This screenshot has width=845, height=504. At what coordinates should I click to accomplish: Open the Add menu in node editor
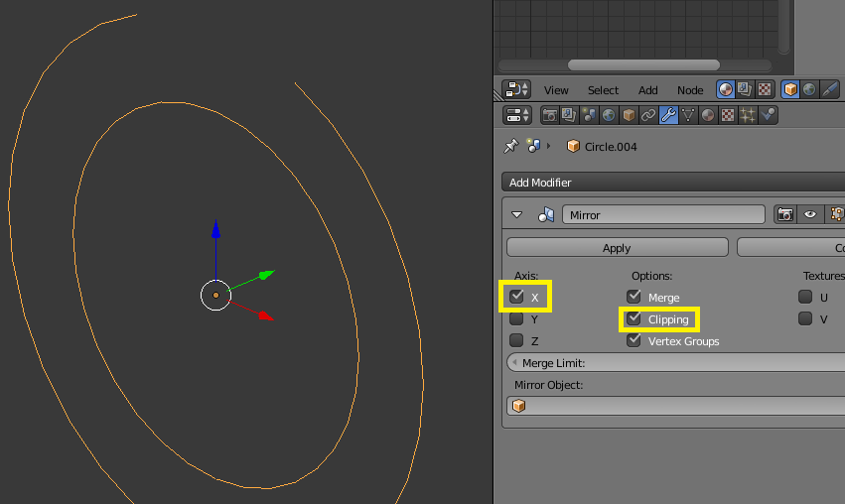pos(647,90)
